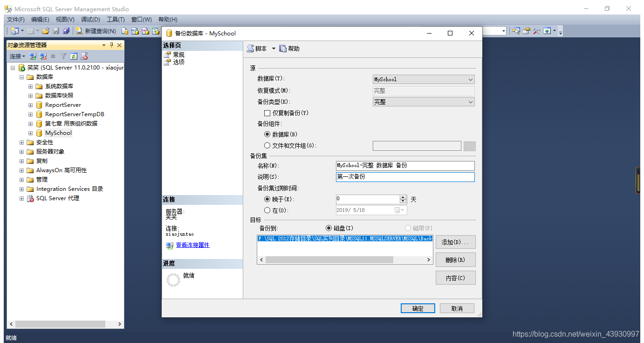644x343 pixels.
Task: Click the 新建查询(N) toolbar button
Action: (x=96, y=31)
